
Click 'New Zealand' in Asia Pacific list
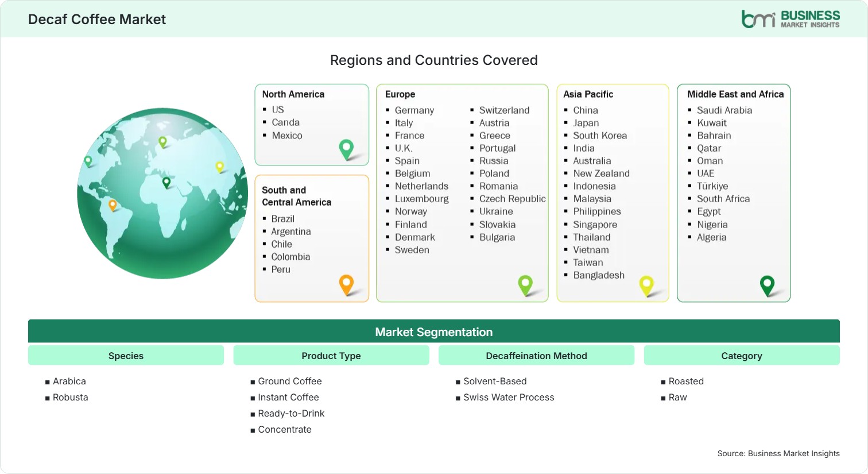click(x=602, y=174)
